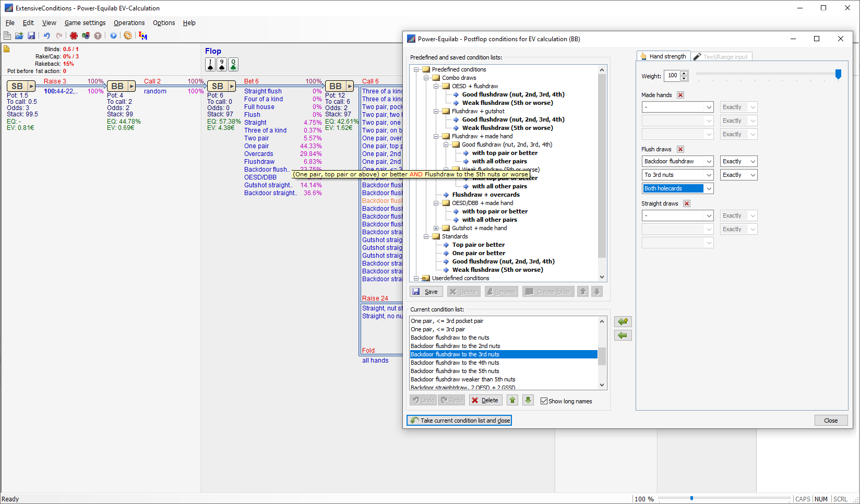Delete the selected current condition
Viewport: 860px width, 504px height.
click(485, 400)
